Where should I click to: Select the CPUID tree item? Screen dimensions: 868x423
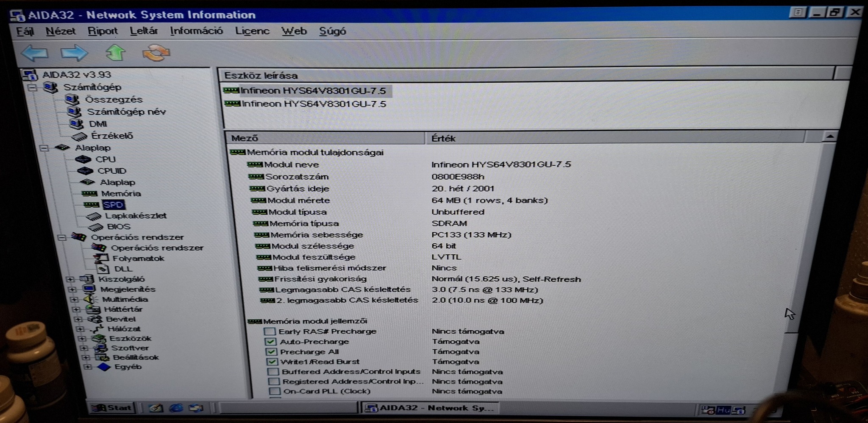click(112, 171)
